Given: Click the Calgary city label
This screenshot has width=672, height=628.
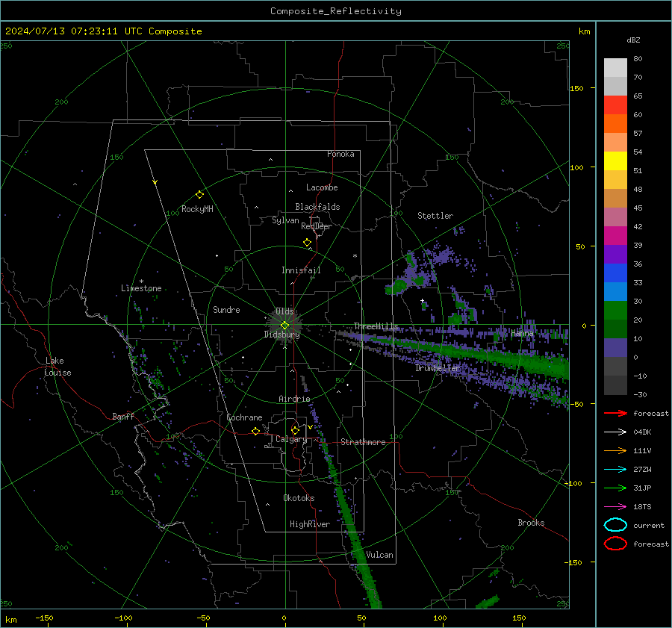Looking at the screenshot, I should pyautogui.click(x=291, y=439).
